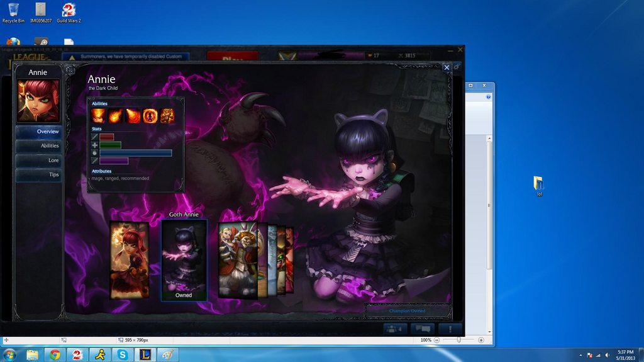This screenshot has width=644, height=362.
Task: Select the Molten Shield ability icon
Action: tap(150, 116)
